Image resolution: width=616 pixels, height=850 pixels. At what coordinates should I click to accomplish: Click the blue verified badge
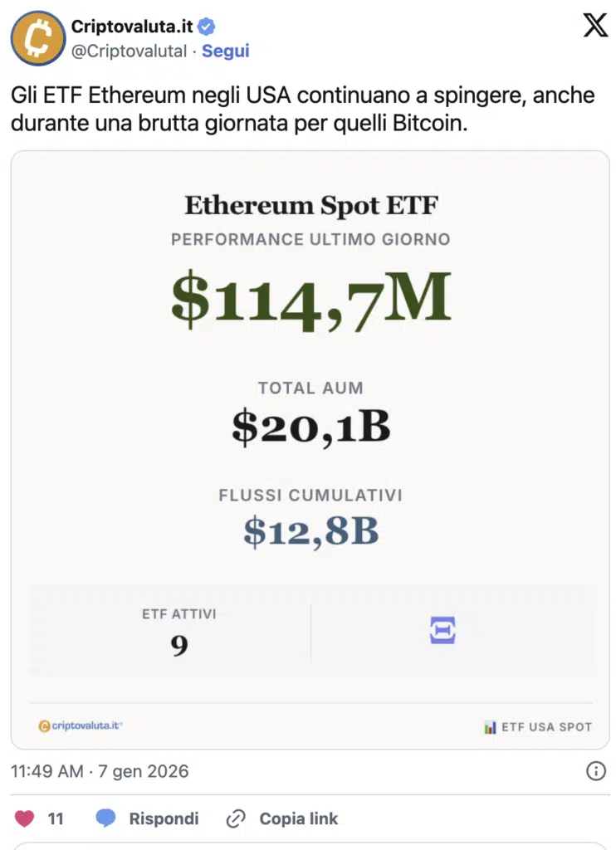[207, 27]
